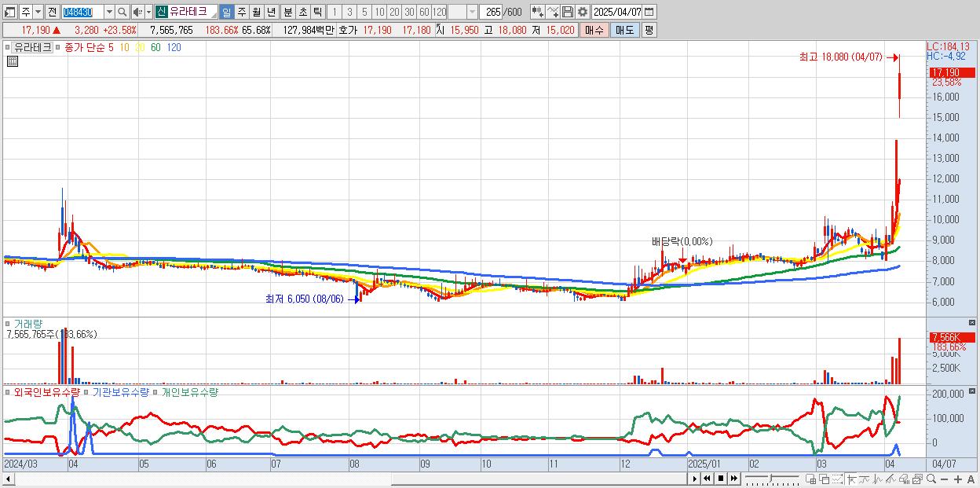Click the dotted chart area icon
The image size is (980, 488).
[837, 479]
